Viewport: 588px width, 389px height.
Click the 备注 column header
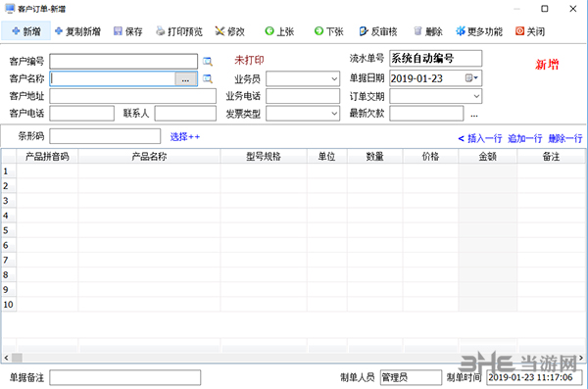point(551,157)
